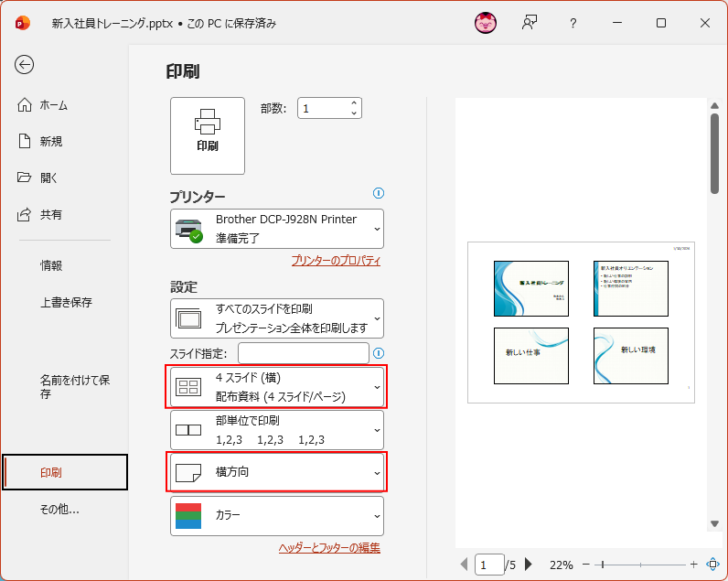Open the 4 スライド (横) layout dropdown

point(277,387)
